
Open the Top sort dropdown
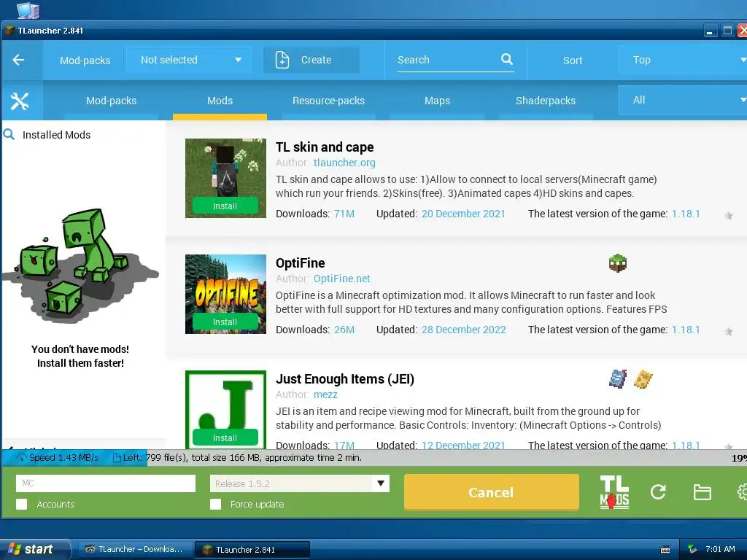tap(683, 60)
